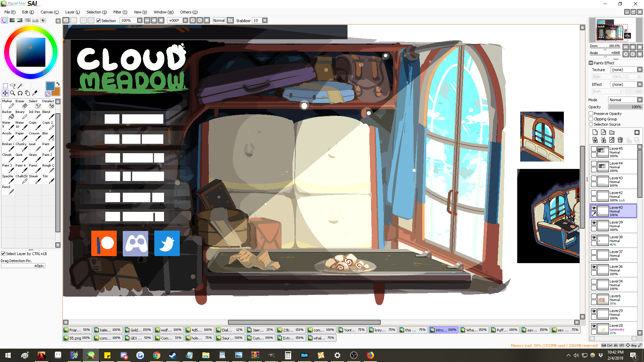
Task: Switch to the 55.png document tab
Action: pyautogui.click(x=77, y=338)
